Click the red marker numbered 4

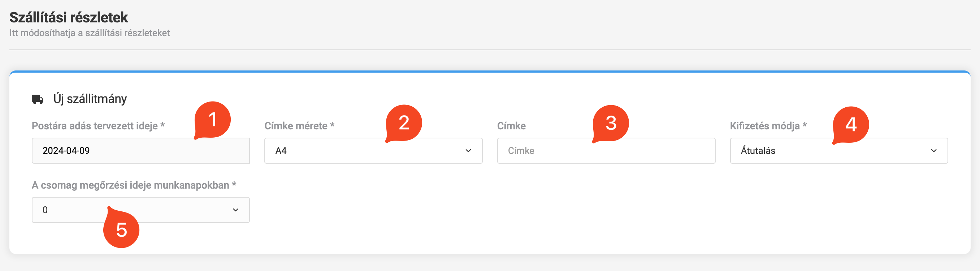click(x=851, y=124)
